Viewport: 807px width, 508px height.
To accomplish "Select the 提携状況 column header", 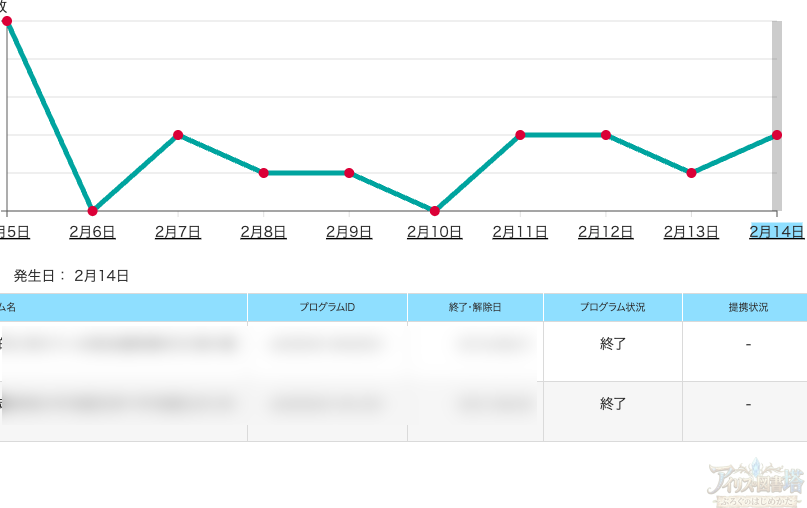I will point(748,307).
